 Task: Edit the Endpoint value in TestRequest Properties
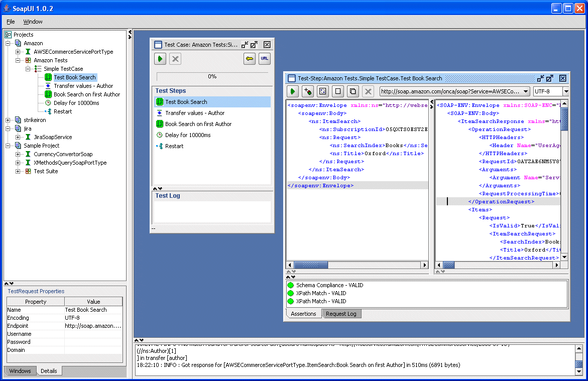coord(92,325)
